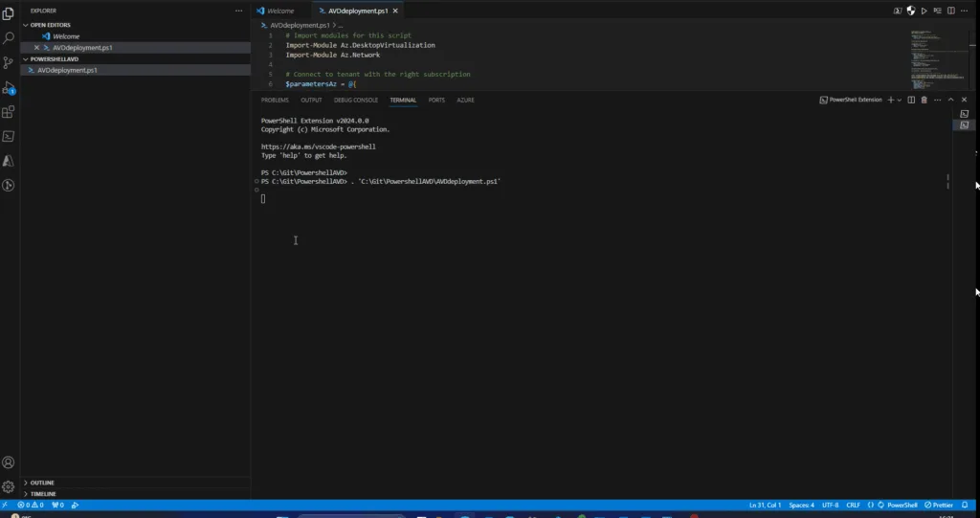The width and height of the screenshot is (980, 518).
Task: Kill terminal with the trash icon
Action: (924, 100)
